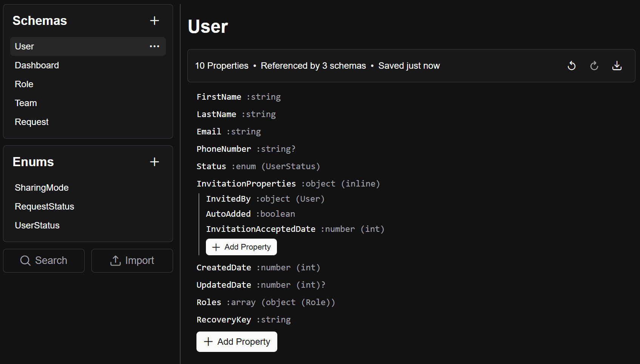The height and width of the screenshot is (364, 640).
Task: Click the Search button
Action: click(x=44, y=261)
